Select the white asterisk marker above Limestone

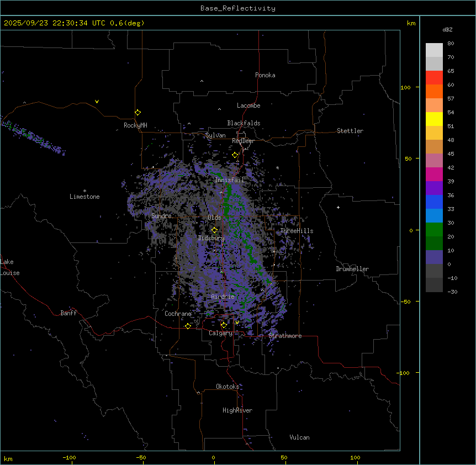point(84,191)
